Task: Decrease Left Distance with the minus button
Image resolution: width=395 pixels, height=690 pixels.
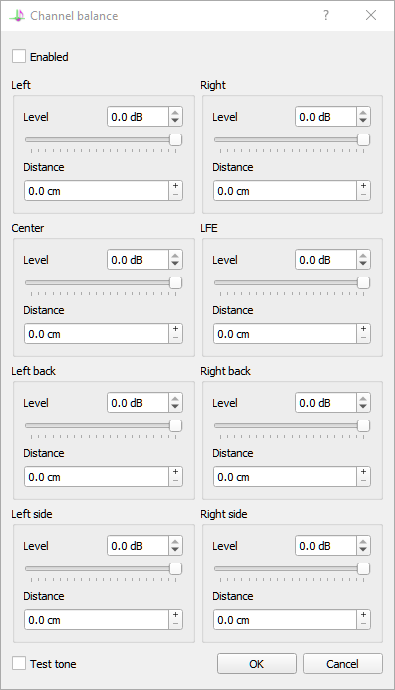Action: 175,195
